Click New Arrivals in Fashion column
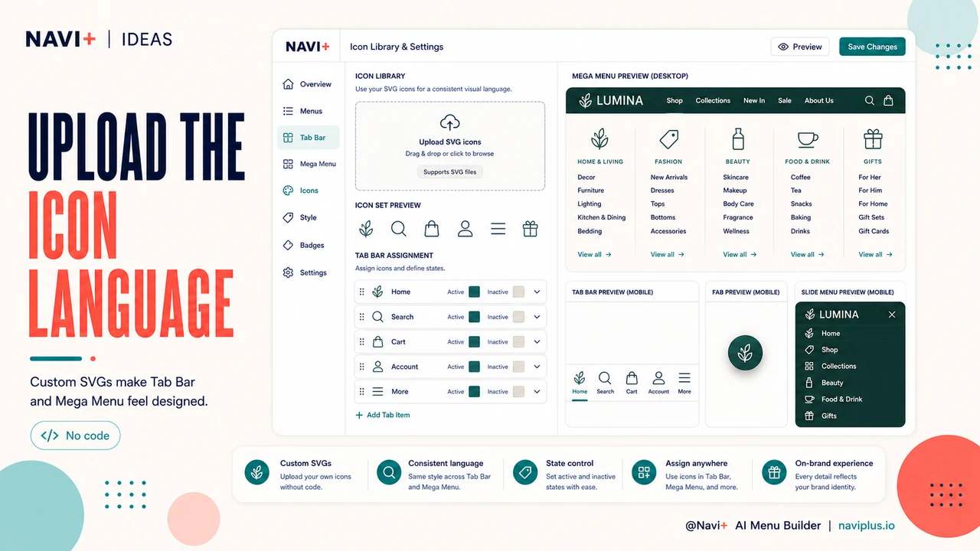 pos(669,177)
